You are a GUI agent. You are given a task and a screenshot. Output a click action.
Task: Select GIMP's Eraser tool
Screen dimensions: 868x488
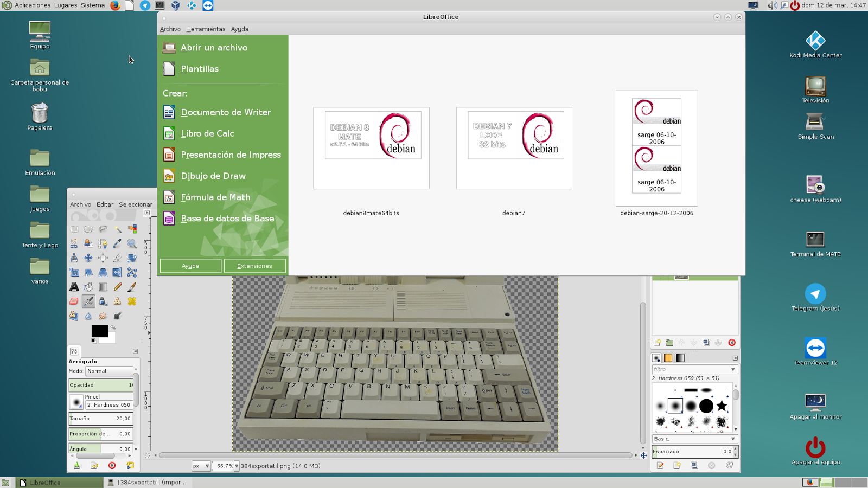click(x=74, y=301)
